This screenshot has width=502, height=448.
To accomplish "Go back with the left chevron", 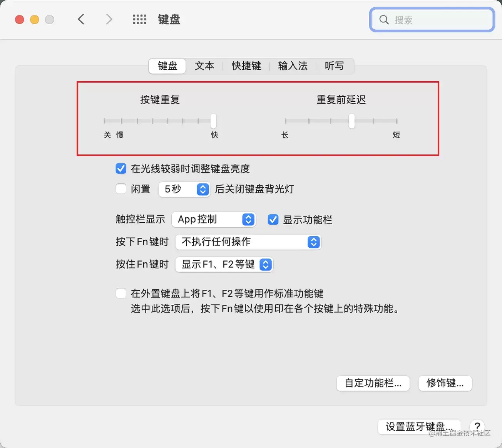I will click(x=81, y=19).
